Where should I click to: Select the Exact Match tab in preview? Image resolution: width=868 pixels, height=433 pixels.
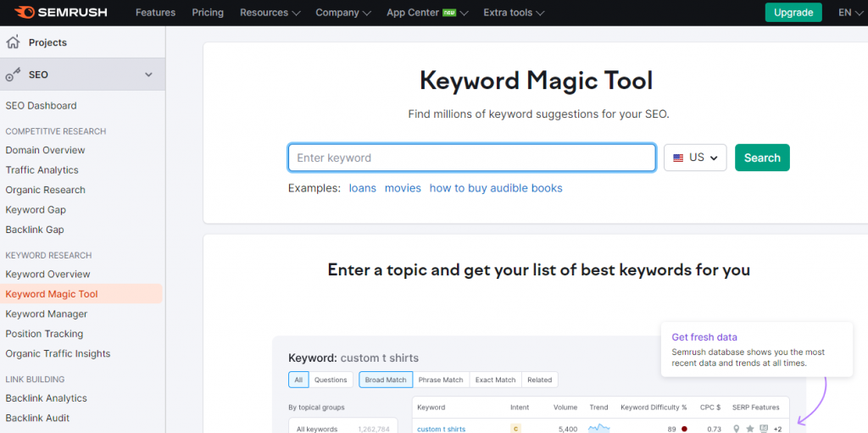495,380
